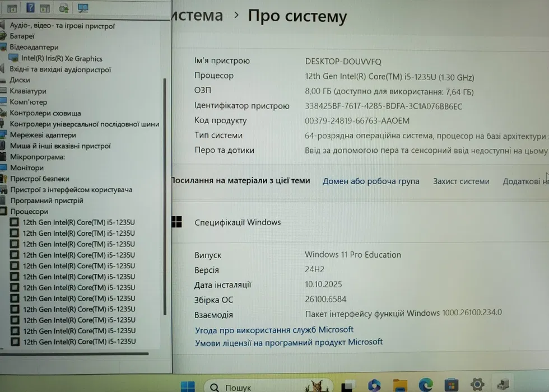The image size is (549, 392).
Task: Open Microsoft Store from the taskbar
Action: coord(452,385)
